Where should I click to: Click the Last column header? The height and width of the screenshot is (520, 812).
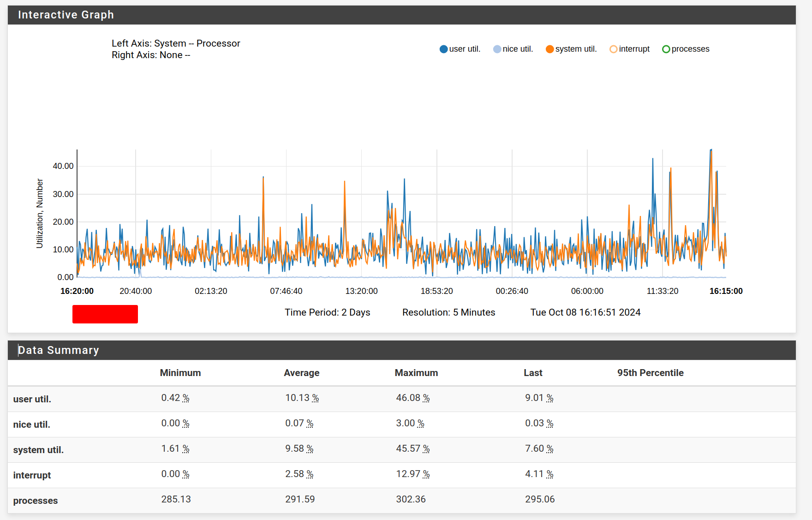coord(533,373)
